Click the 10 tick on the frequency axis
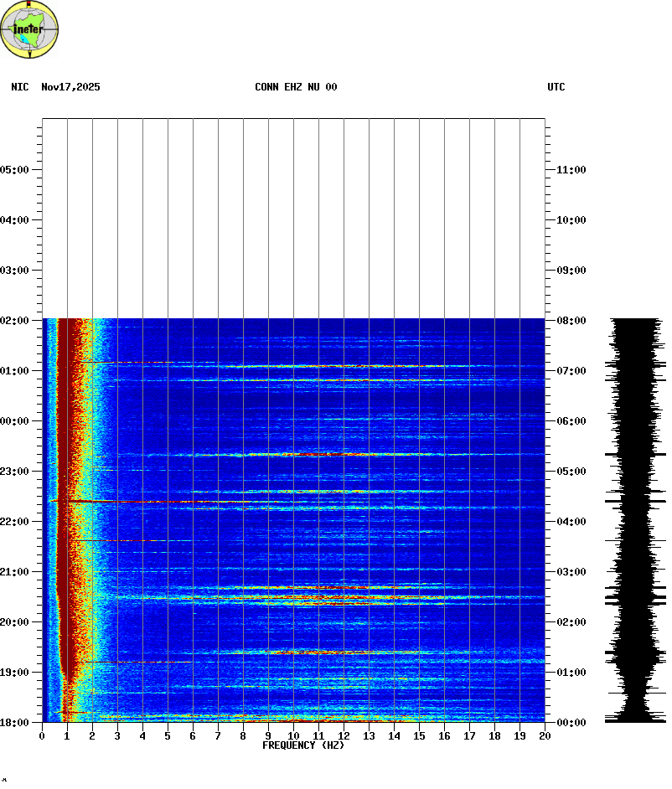672x789 pixels. [293, 735]
